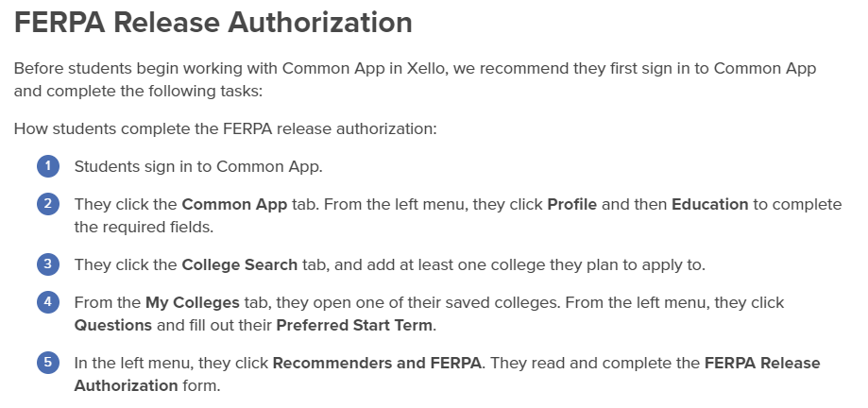Click the 'Before students begin working' paragraph
The image size is (868, 408).
click(x=416, y=79)
